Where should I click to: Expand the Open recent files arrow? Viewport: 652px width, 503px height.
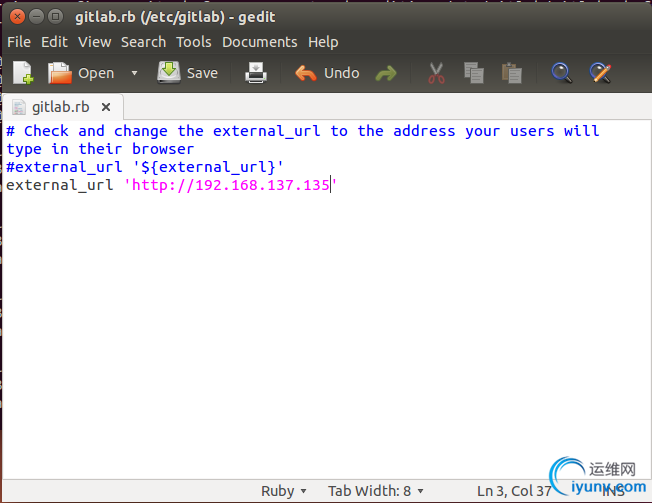tap(134, 73)
